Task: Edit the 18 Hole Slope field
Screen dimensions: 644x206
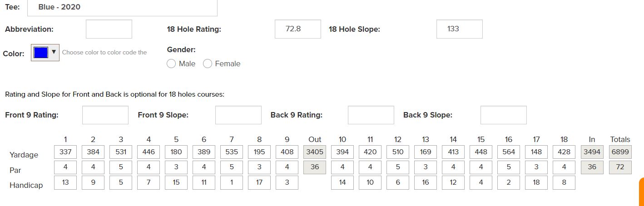Action: (x=459, y=29)
